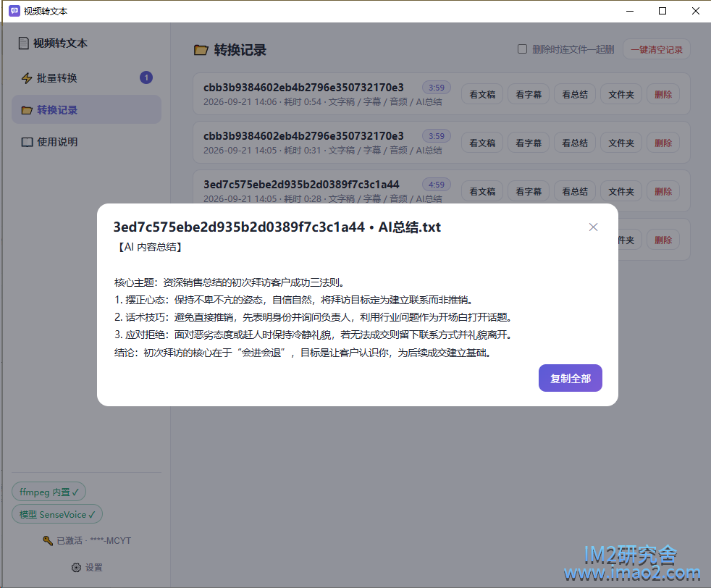Open 文件夹 for the 3ed7c575 record
This screenshot has height=588, width=711.
pyautogui.click(x=621, y=191)
